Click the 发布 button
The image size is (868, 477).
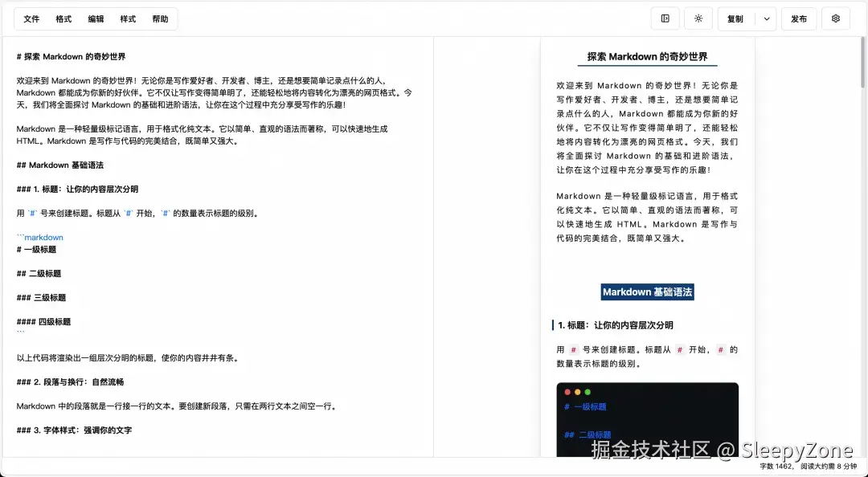(x=799, y=18)
